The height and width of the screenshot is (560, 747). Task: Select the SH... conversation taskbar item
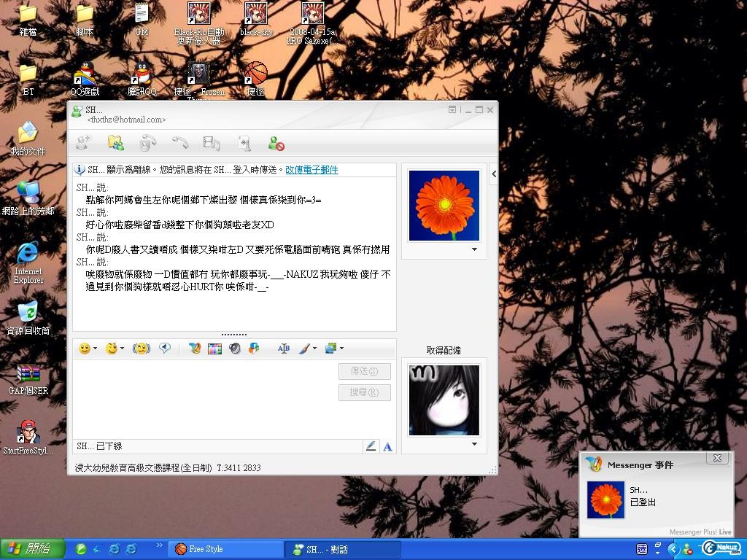pos(342,549)
